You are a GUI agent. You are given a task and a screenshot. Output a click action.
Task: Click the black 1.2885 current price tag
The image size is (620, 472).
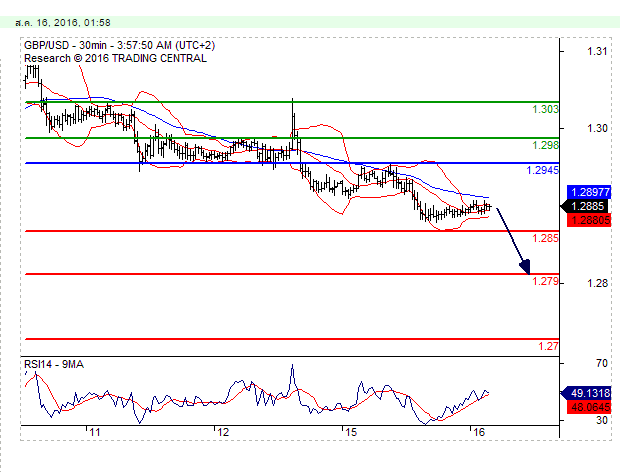click(586, 206)
